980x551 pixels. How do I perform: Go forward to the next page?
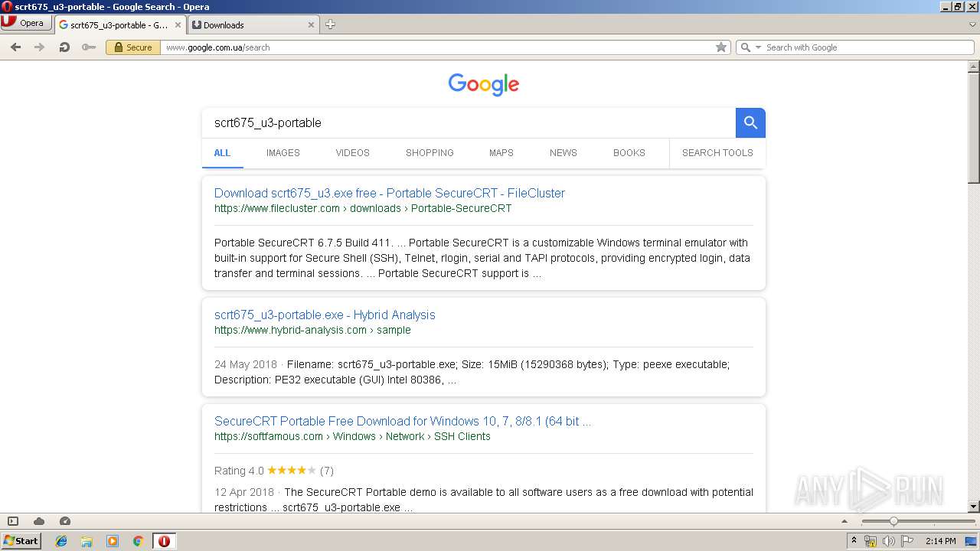[x=40, y=47]
